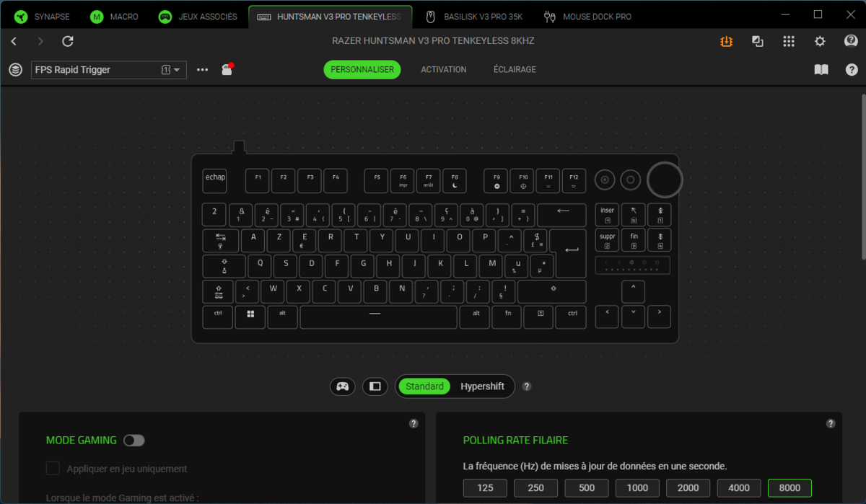Select Hypershift key layer
866x504 pixels.
pyautogui.click(x=482, y=386)
